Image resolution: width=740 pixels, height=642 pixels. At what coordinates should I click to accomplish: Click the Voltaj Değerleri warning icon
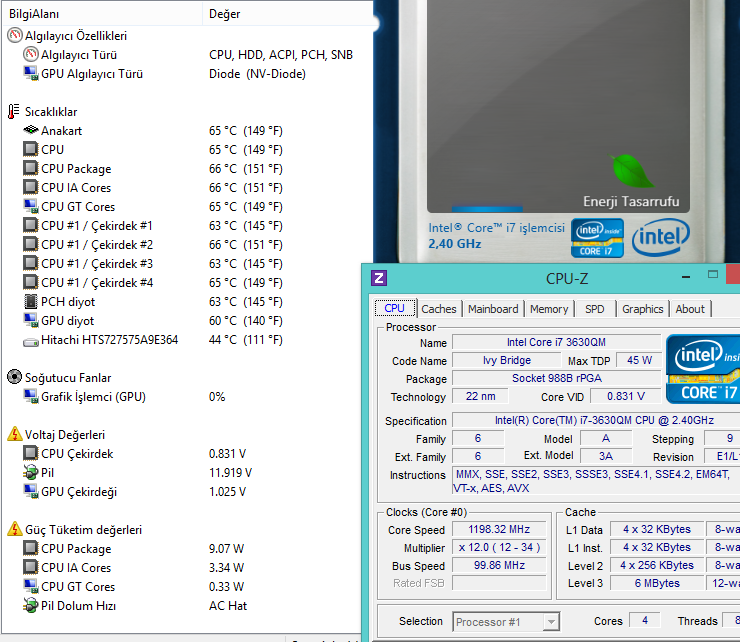coord(15,434)
